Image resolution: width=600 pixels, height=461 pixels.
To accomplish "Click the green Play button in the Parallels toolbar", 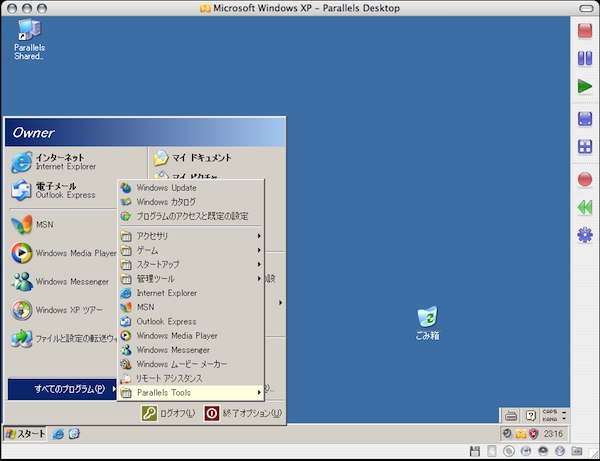I will pyautogui.click(x=585, y=86).
